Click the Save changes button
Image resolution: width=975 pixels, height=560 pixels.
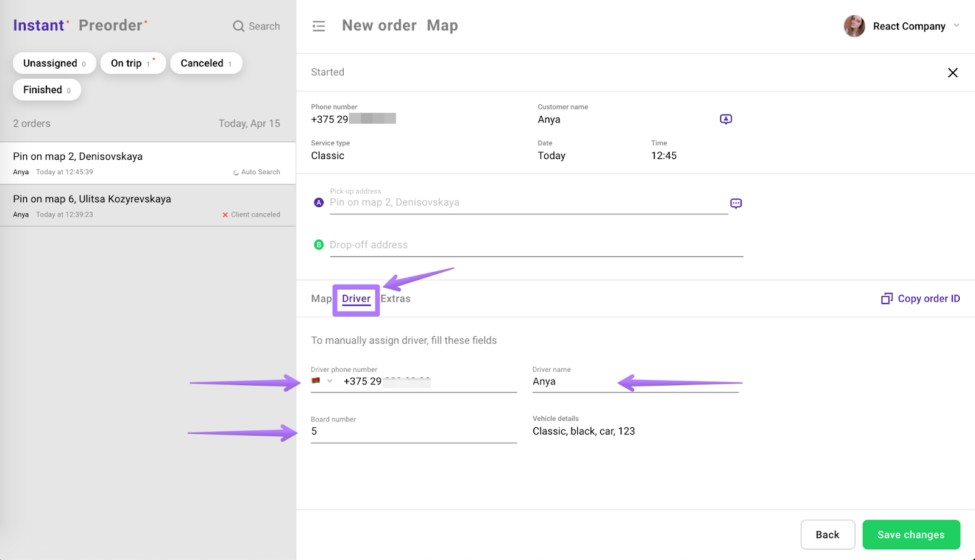(x=911, y=534)
